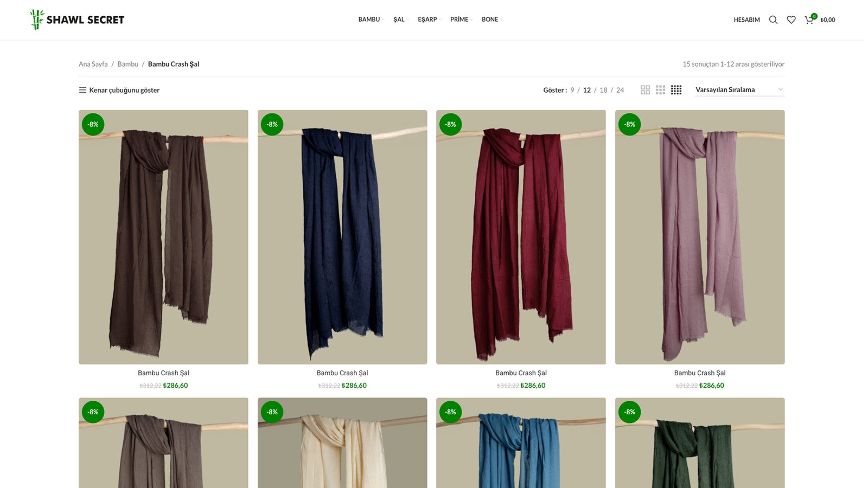Show 12 products per page

[587, 90]
